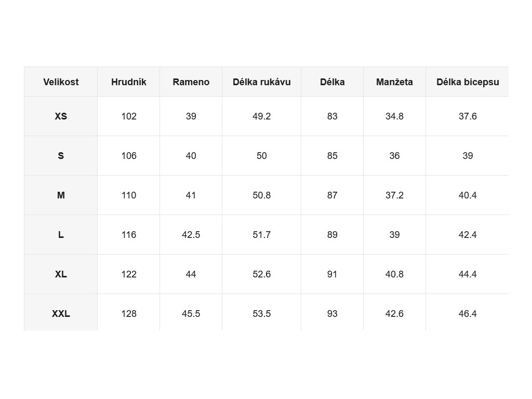Click the 42.5 shoulder value cell

point(191,235)
